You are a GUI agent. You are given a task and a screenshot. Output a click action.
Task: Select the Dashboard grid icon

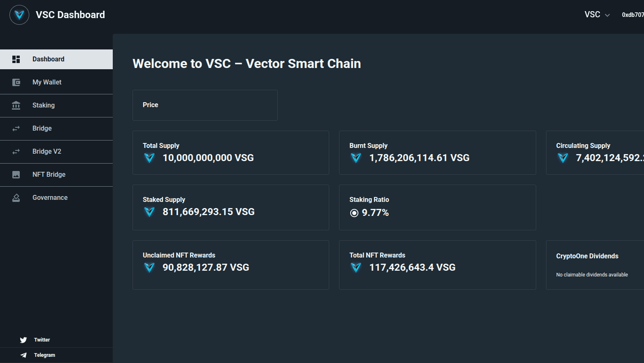[16, 59]
